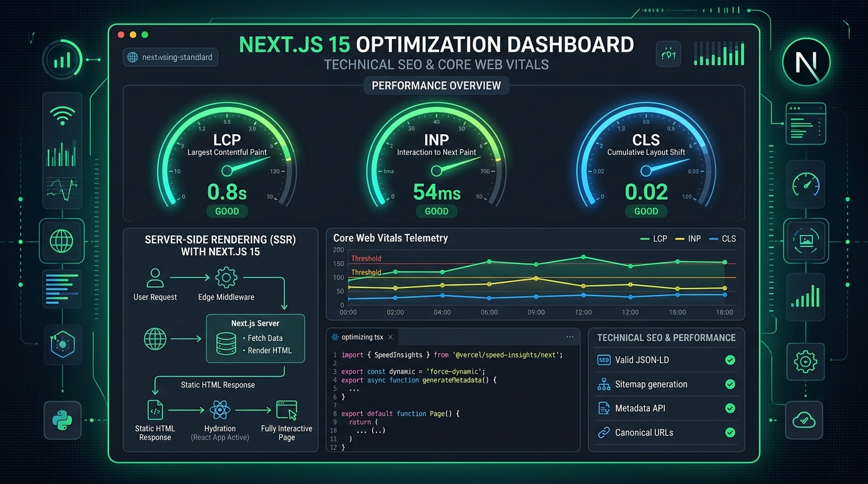Click the User Request person icon
This screenshot has width=868, height=484.
[x=155, y=277]
